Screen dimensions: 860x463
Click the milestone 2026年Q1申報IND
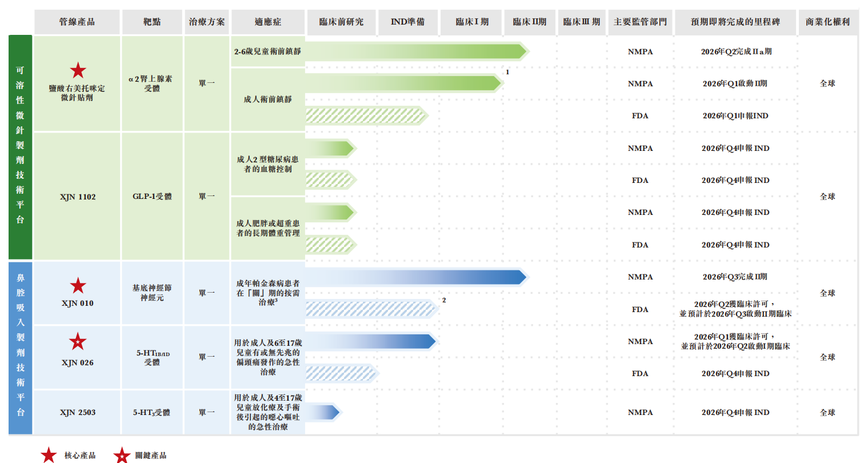click(x=735, y=116)
